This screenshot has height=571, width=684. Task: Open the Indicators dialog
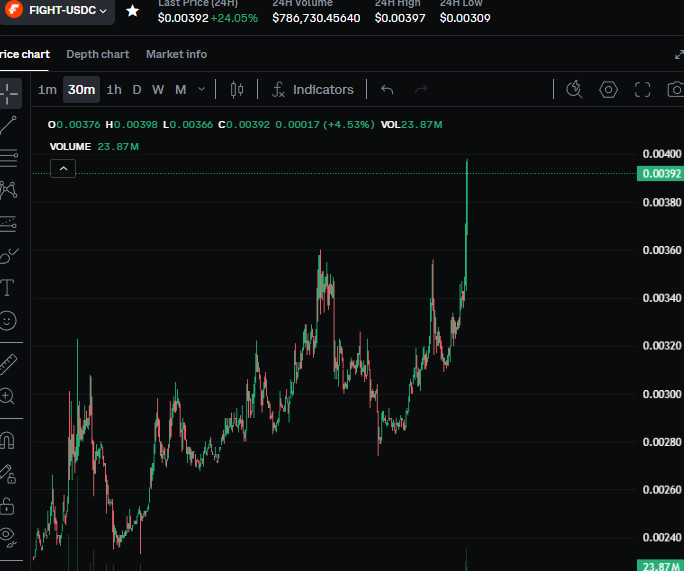313,89
